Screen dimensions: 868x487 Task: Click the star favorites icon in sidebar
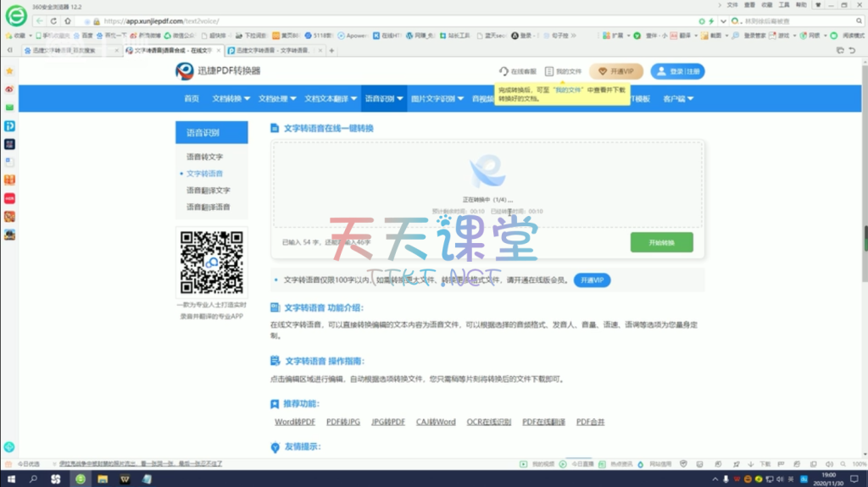click(9, 71)
